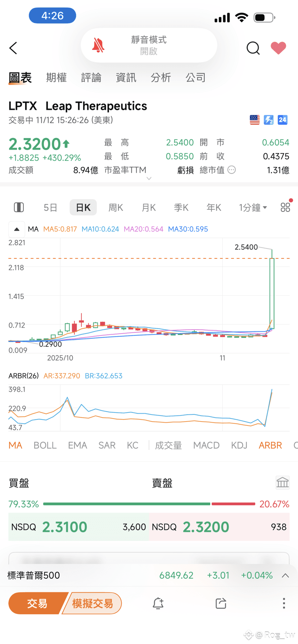This screenshot has width=298, height=644.
Task: Tap the MA5:0.817 value
Action: tap(60, 229)
